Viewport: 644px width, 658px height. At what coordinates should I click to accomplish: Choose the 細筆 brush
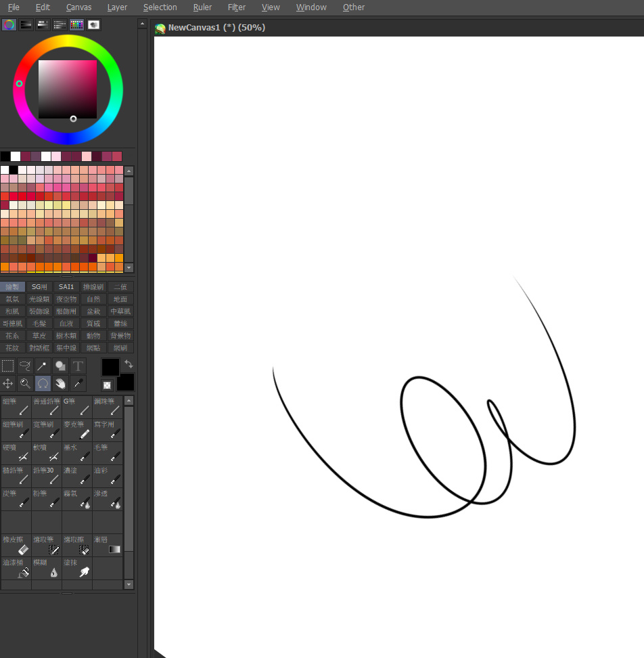tap(16, 407)
